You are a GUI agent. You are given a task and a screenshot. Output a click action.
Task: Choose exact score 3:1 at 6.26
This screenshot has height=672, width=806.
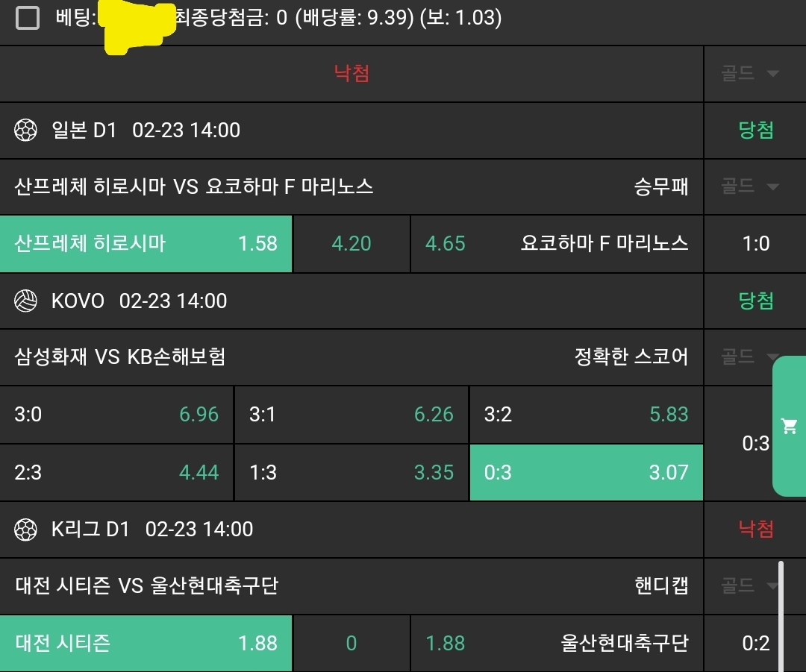click(352, 415)
